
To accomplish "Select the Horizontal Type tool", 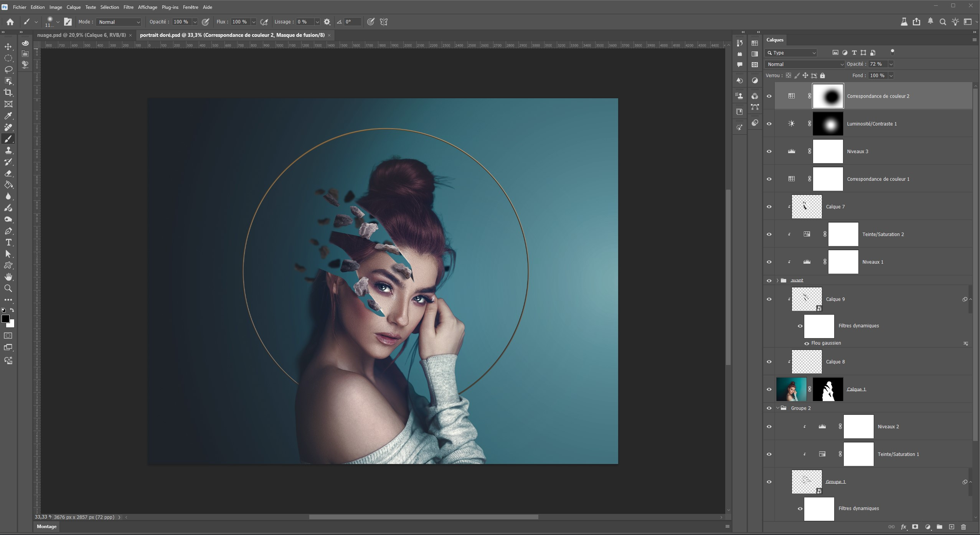I will pyautogui.click(x=8, y=243).
